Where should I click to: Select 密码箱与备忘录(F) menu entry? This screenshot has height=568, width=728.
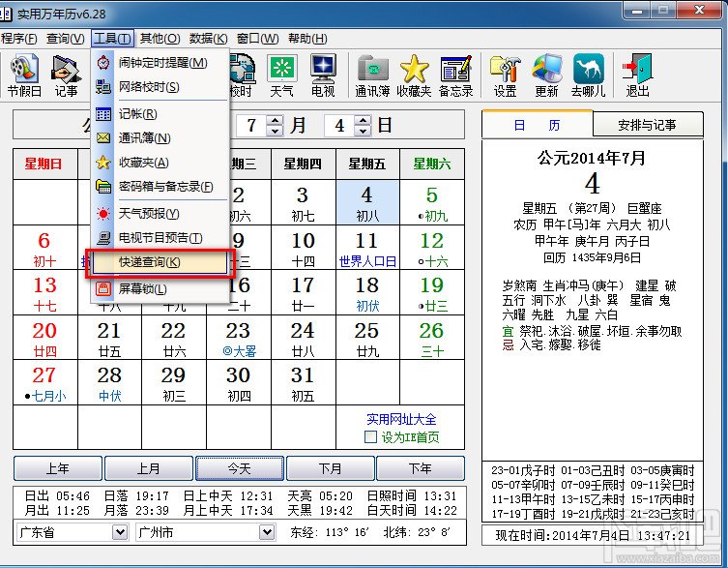(160, 187)
